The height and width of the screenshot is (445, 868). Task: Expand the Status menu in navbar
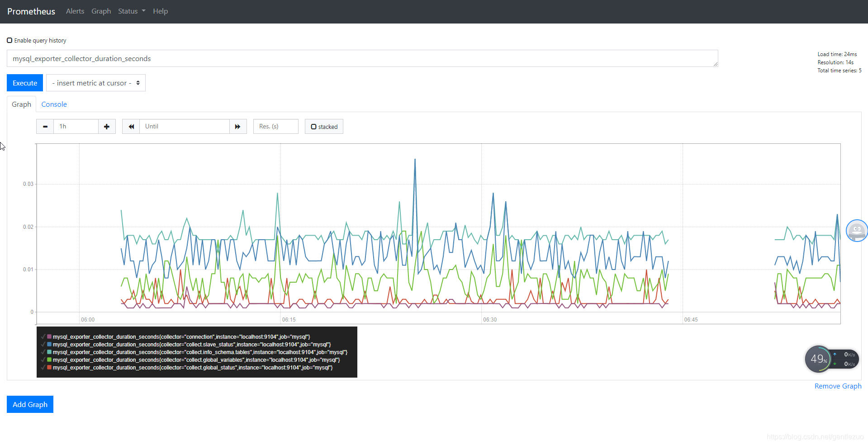132,11
